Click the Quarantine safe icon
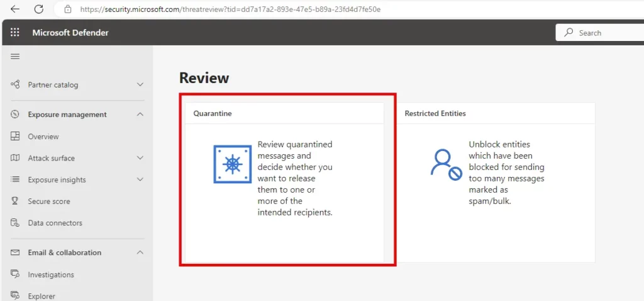The height and width of the screenshot is (301, 644). (x=233, y=164)
